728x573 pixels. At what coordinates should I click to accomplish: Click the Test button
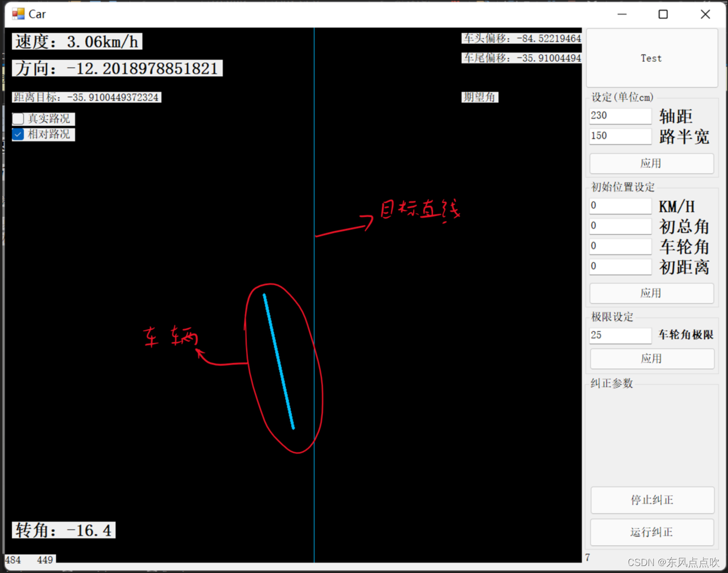tap(652, 58)
